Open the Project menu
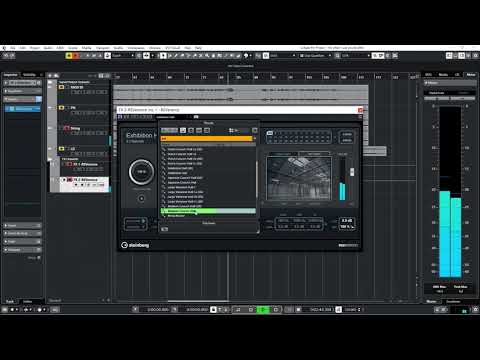This screenshot has width=480, height=360. [x=35, y=48]
